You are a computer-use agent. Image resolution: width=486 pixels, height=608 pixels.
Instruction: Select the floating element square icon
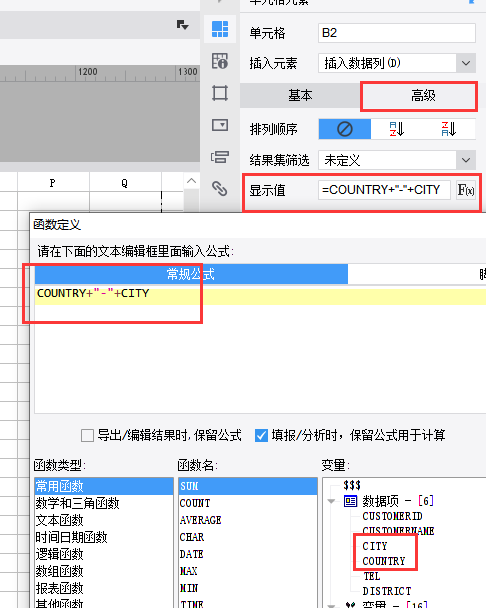[x=220, y=93]
